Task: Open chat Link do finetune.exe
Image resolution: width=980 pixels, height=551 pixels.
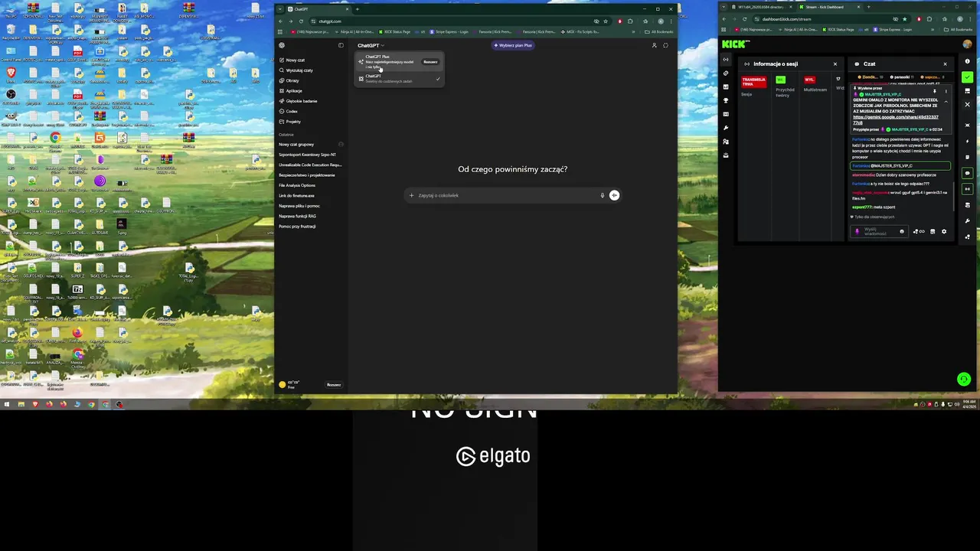Action: (x=296, y=195)
